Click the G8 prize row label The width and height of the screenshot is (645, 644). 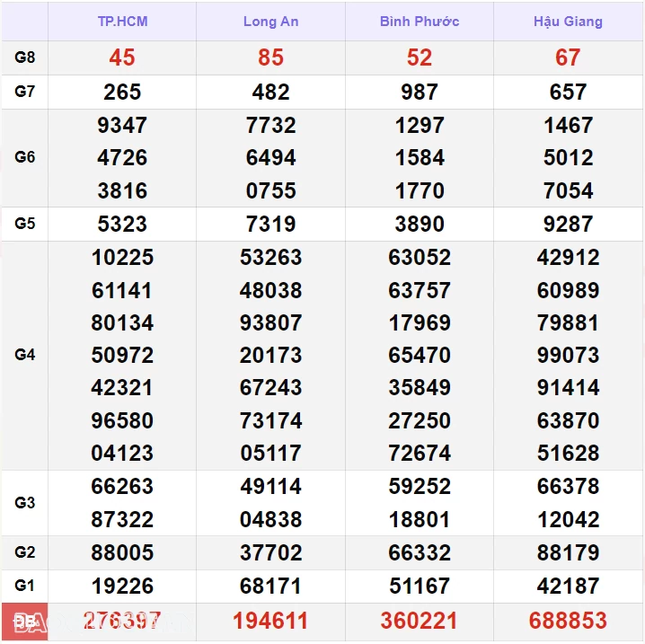coord(25,57)
